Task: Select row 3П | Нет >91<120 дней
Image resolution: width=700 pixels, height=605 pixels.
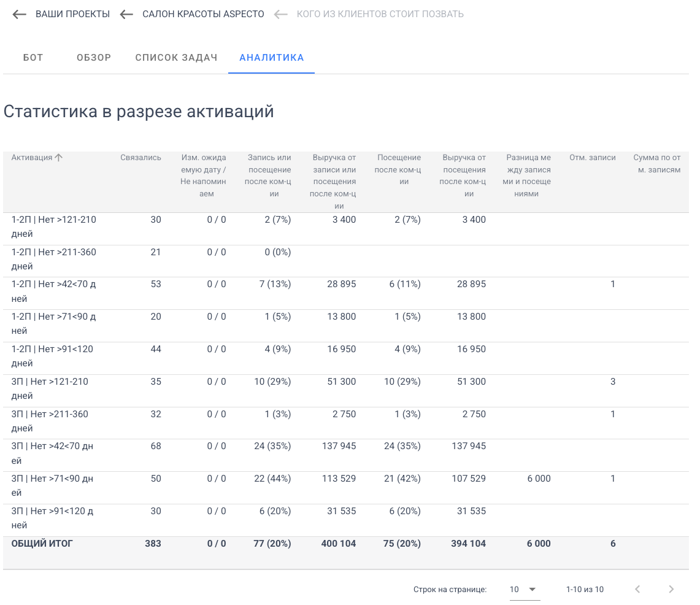Action: point(346,520)
